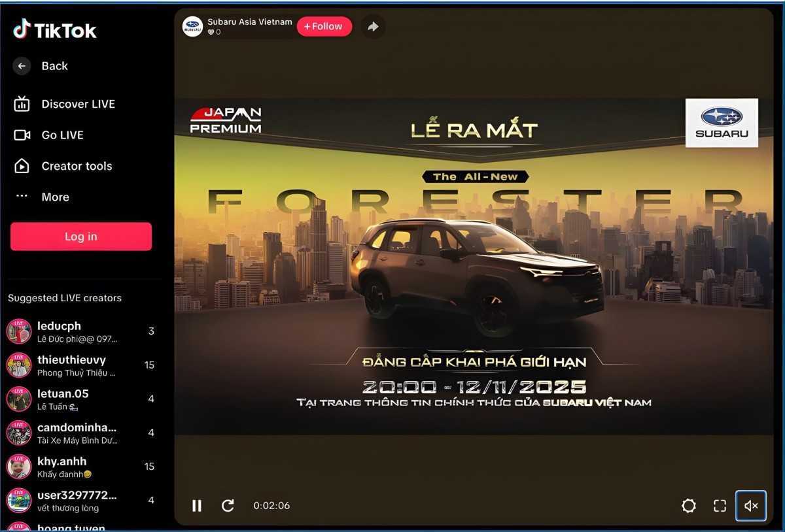Click the three-dot More icon
Viewport: 785px width, 532px height.
(x=22, y=195)
